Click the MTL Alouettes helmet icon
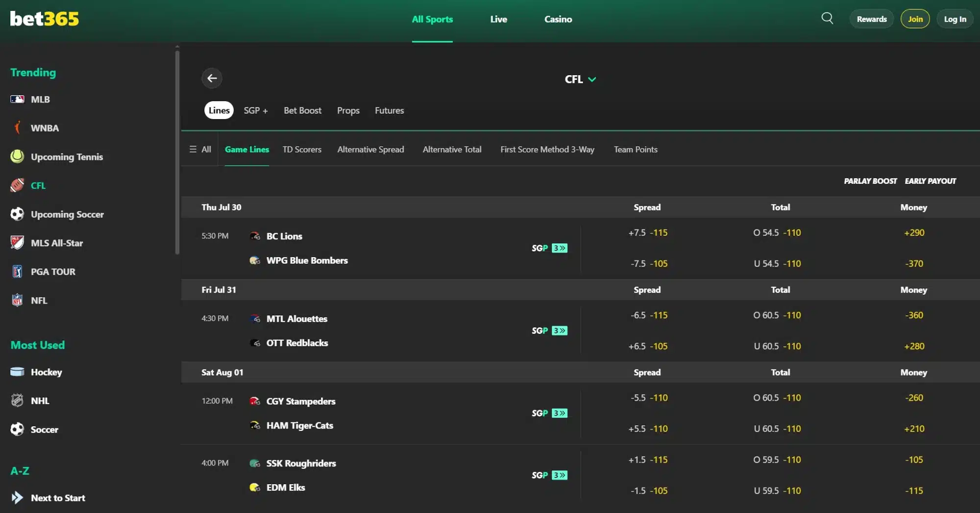980x513 pixels. (x=255, y=318)
